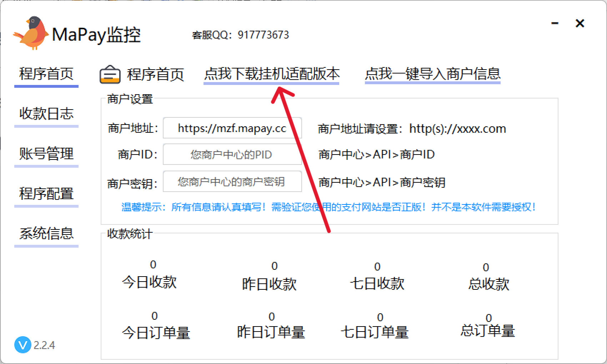Click the blue V version icon
The width and height of the screenshot is (607, 364).
click(22, 345)
